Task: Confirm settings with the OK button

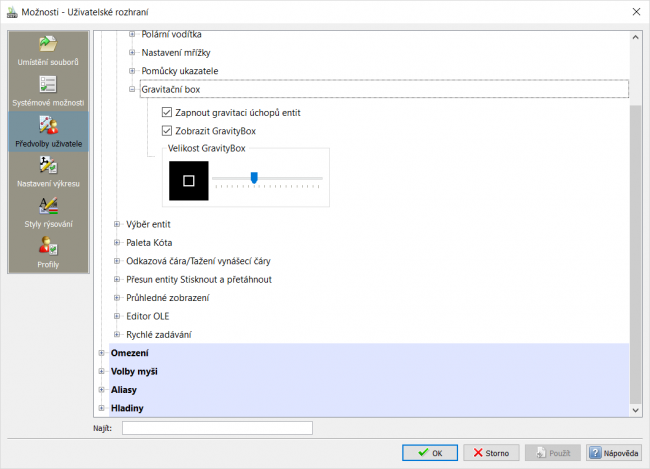Action: (430, 453)
